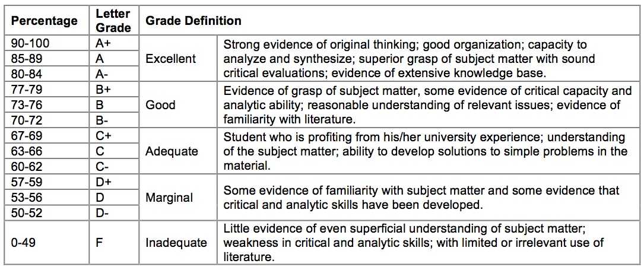Select the 0-49 percentage cell
The width and height of the screenshot is (644, 270).
tap(47, 243)
